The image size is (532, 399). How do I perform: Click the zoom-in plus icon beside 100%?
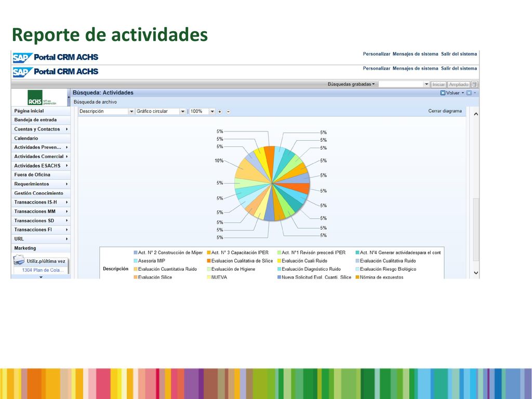(x=220, y=112)
